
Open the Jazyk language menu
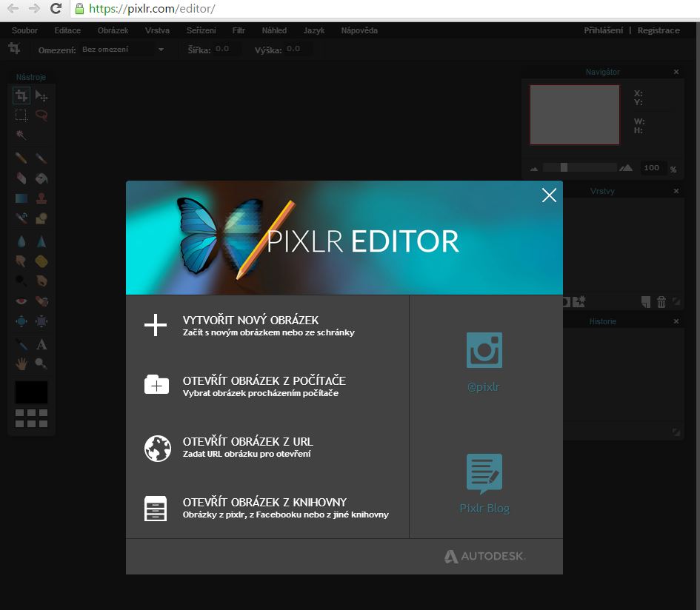(314, 30)
